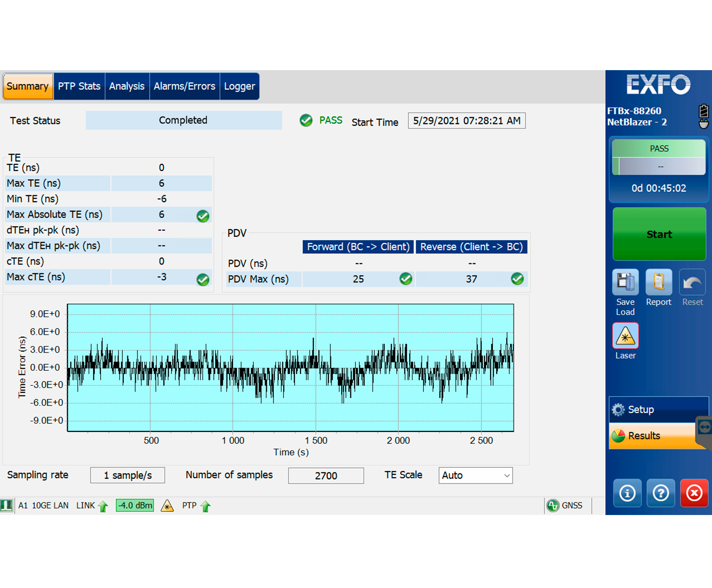Toggle the Laser on or off
Image resolution: width=712 pixels, height=588 pixels.
point(625,335)
